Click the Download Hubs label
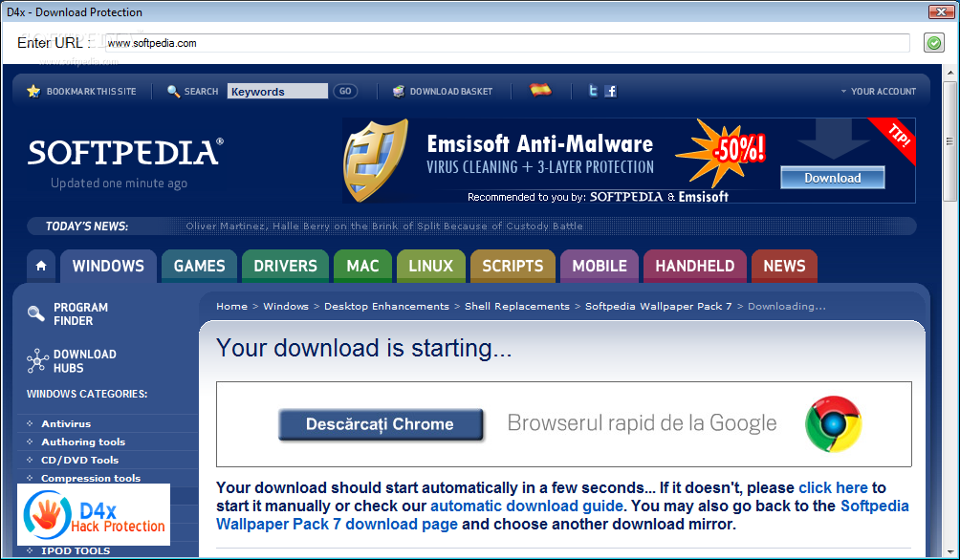Viewport: 960px width, 560px height. pyautogui.click(x=84, y=361)
